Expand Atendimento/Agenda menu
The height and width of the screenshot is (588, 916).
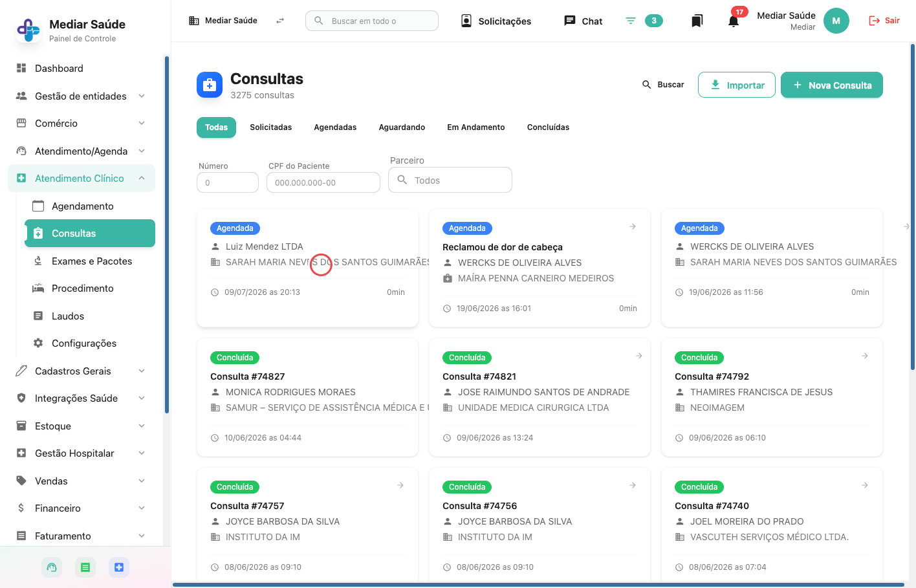point(82,151)
